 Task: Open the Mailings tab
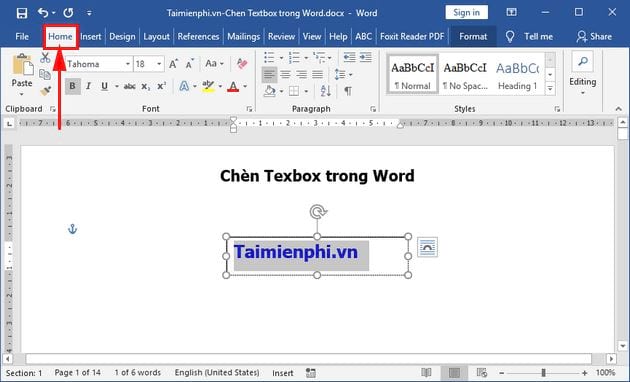point(243,37)
